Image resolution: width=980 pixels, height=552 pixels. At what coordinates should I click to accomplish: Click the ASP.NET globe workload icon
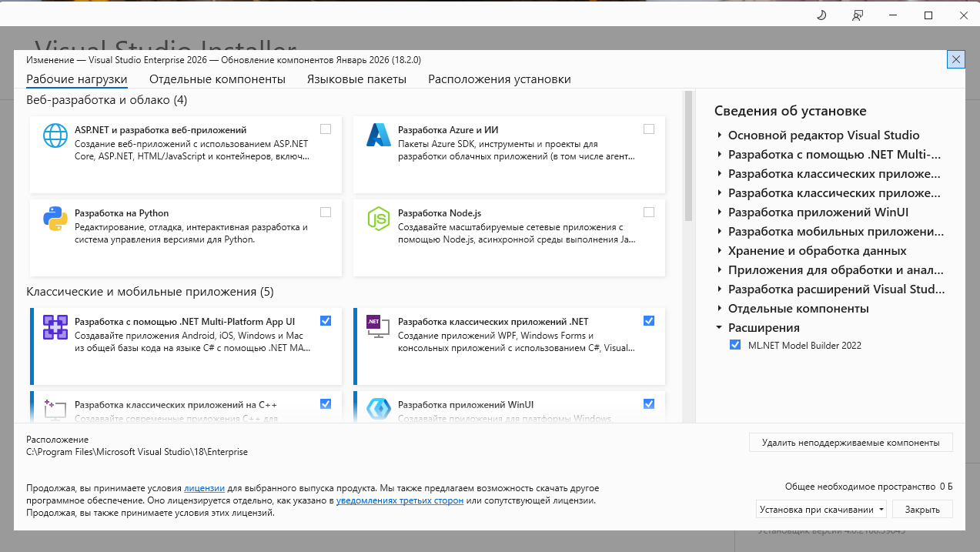(x=55, y=135)
